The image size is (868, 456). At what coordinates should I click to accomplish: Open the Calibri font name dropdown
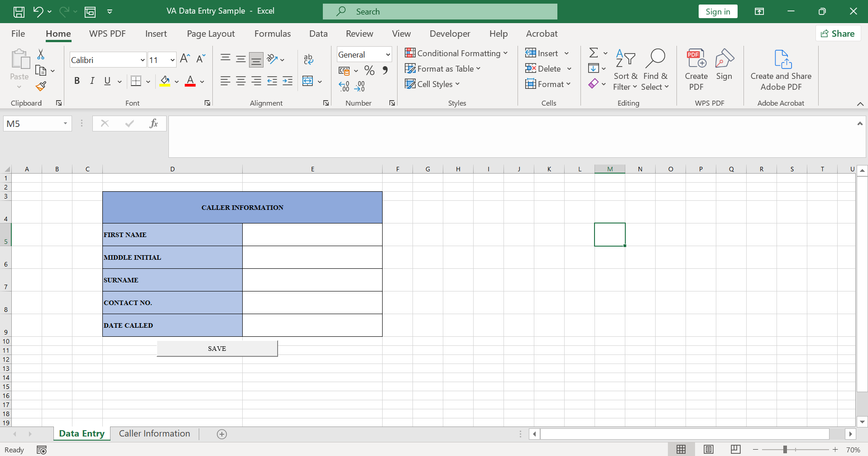(x=143, y=60)
